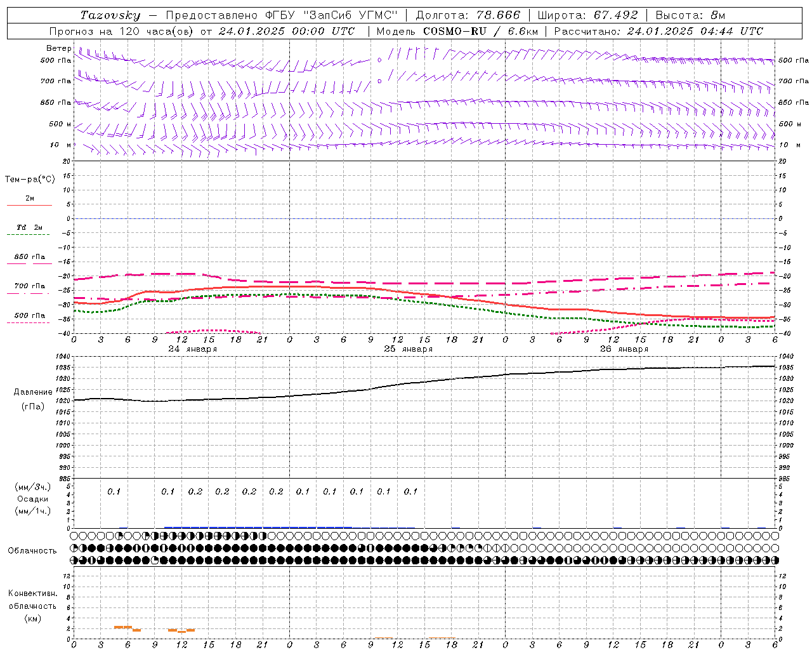Click the Облачность cloud cover label

coord(32,550)
